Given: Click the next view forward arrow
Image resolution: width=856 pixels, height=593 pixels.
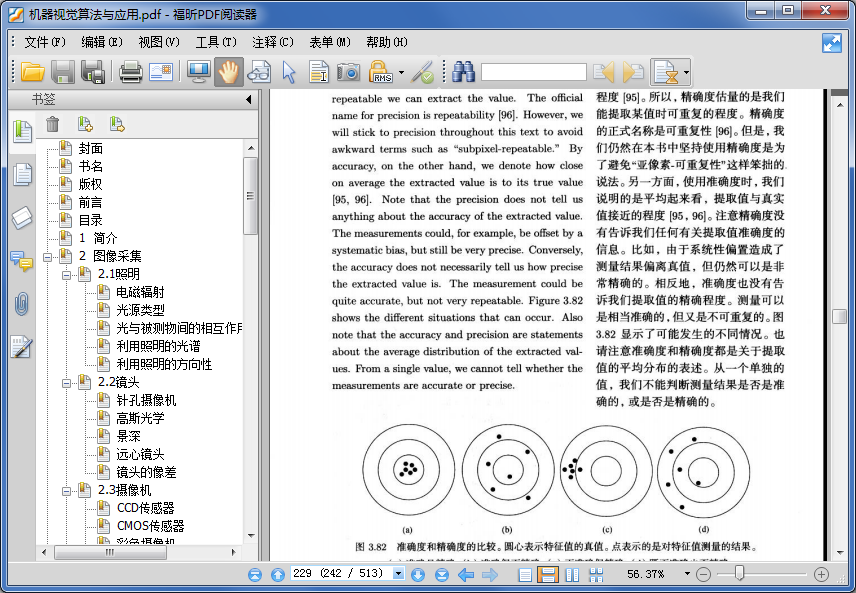Looking at the screenshot, I should click(x=490, y=574).
